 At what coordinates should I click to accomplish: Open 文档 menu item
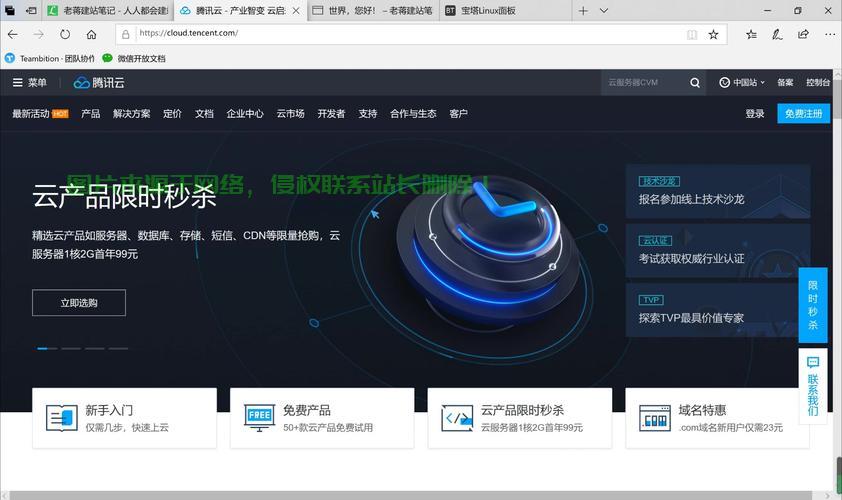click(x=204, y=113)
